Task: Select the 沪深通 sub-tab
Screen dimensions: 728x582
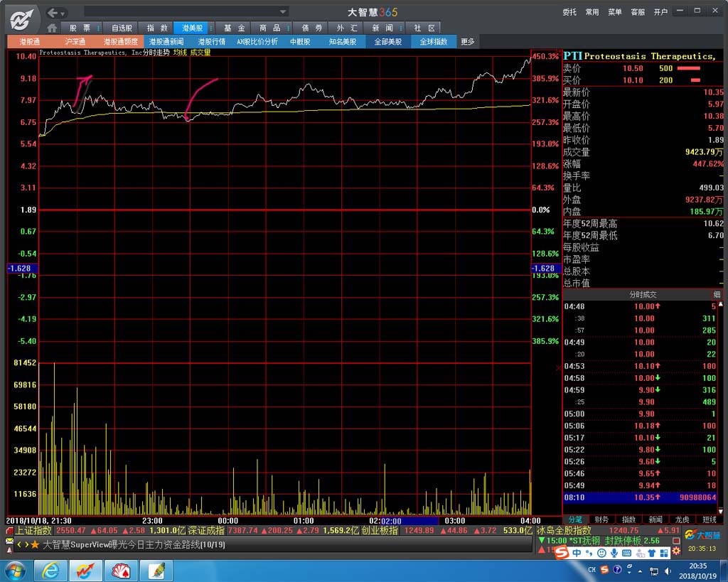Action: (75, 42)
